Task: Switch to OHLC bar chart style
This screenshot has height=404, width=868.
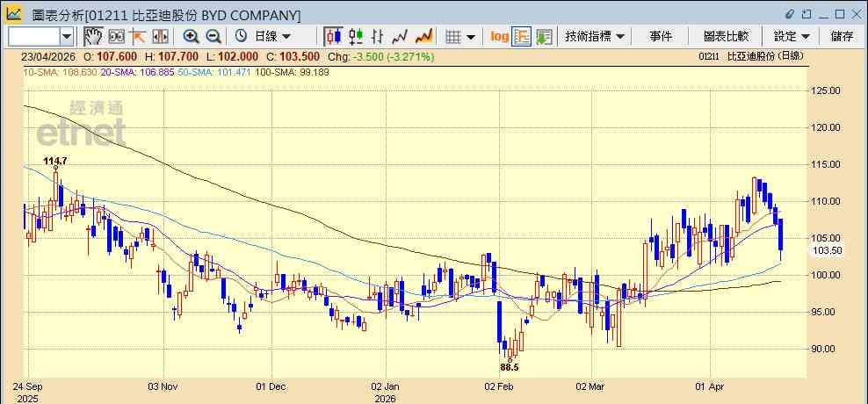Action: pos(378,37)
